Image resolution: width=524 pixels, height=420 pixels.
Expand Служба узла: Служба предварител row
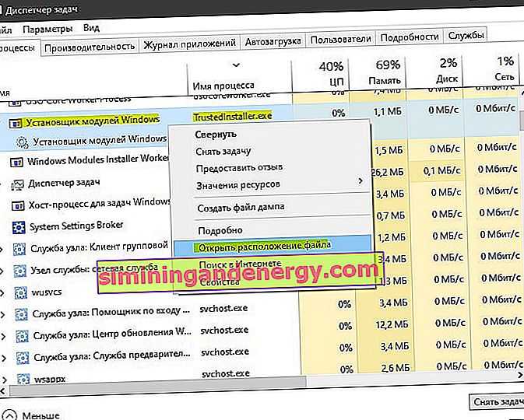coord(5,359)
